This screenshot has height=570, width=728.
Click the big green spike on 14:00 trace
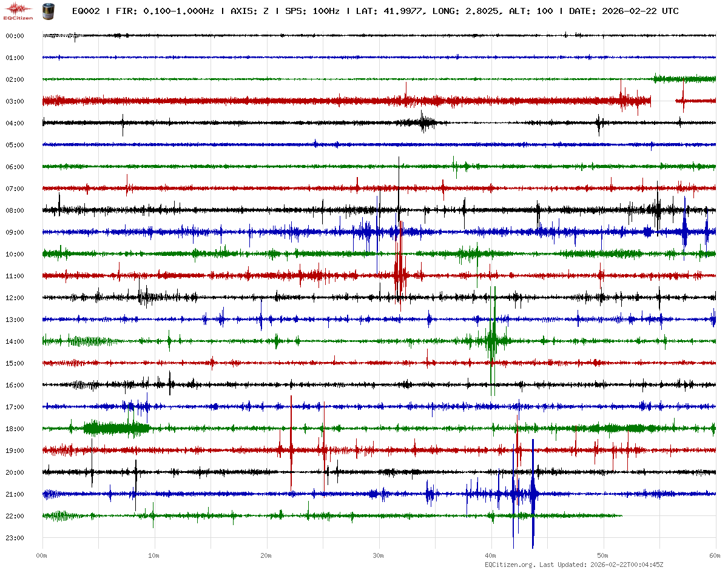[492, 340]
